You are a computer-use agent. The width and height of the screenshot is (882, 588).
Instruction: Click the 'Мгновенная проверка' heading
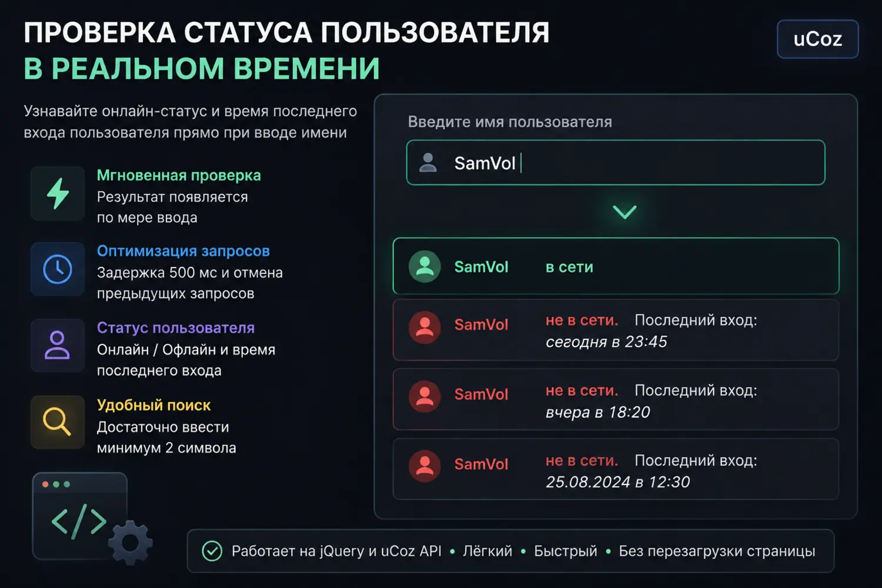pos(179,175)
